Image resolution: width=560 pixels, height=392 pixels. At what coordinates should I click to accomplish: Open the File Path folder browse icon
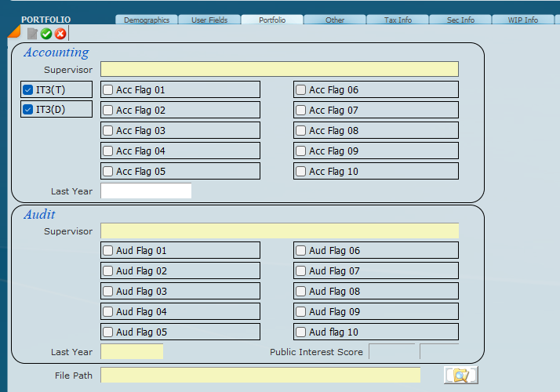[460, 376]
